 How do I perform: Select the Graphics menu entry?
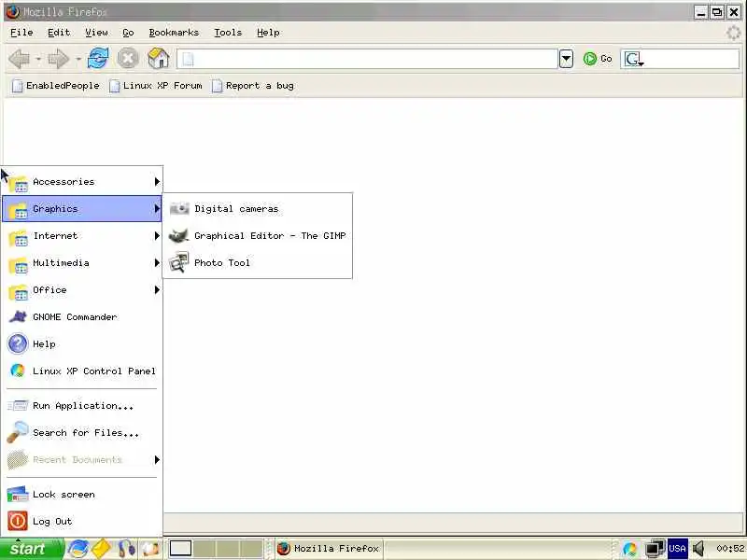click(82, 208)
